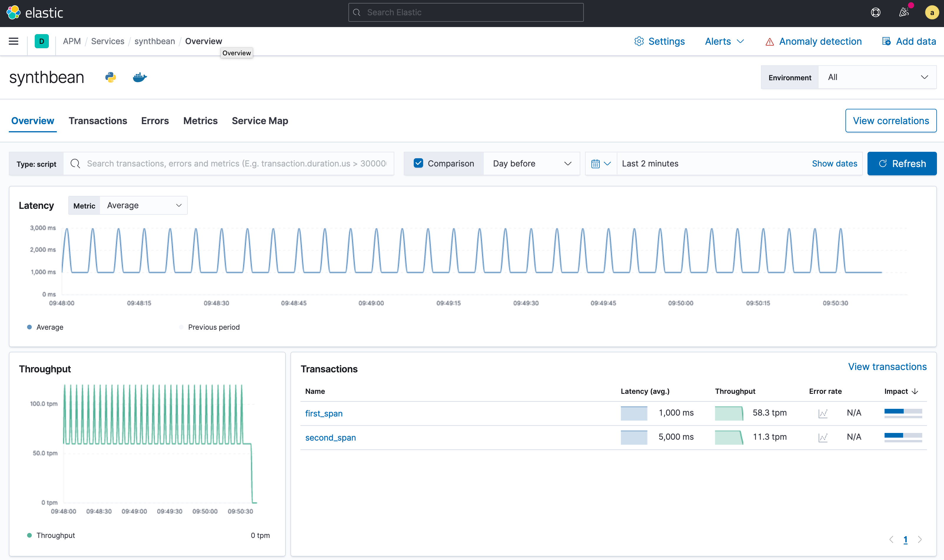Click the Refresh button
The width and height of the screenshot is (944, 560).
click(x=902, y=164)
